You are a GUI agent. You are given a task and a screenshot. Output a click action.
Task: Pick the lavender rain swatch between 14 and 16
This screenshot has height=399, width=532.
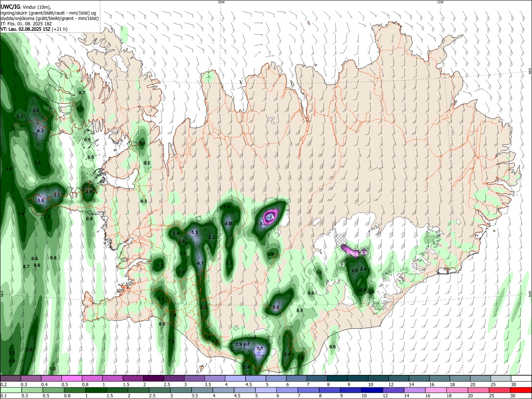[x=414, y=390]
